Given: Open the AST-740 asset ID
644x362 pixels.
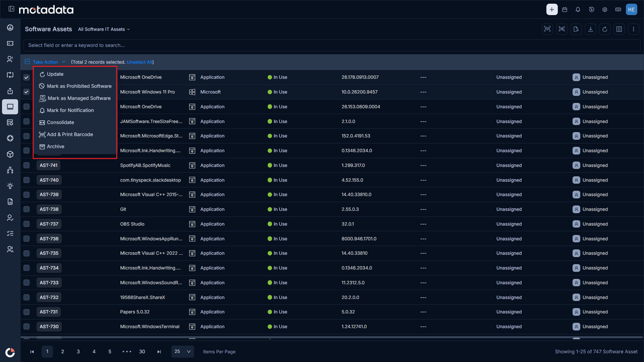Looking at the screenshot, I should point(49,180).
